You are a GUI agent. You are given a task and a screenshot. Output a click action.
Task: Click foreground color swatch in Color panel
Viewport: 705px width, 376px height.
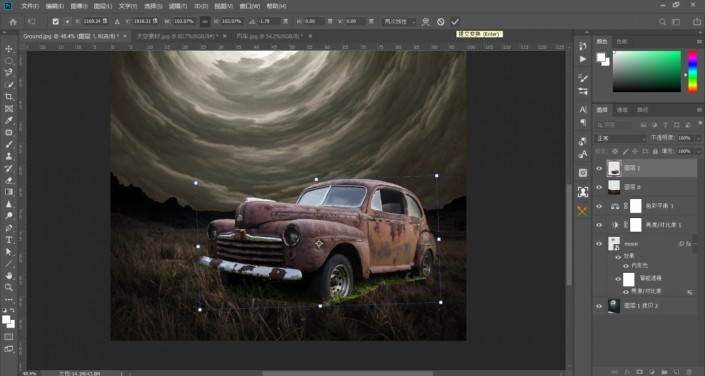(x=601, y=57)
